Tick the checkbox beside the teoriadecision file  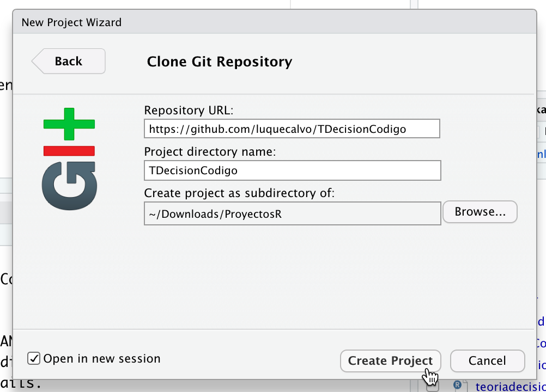[433, 387]
